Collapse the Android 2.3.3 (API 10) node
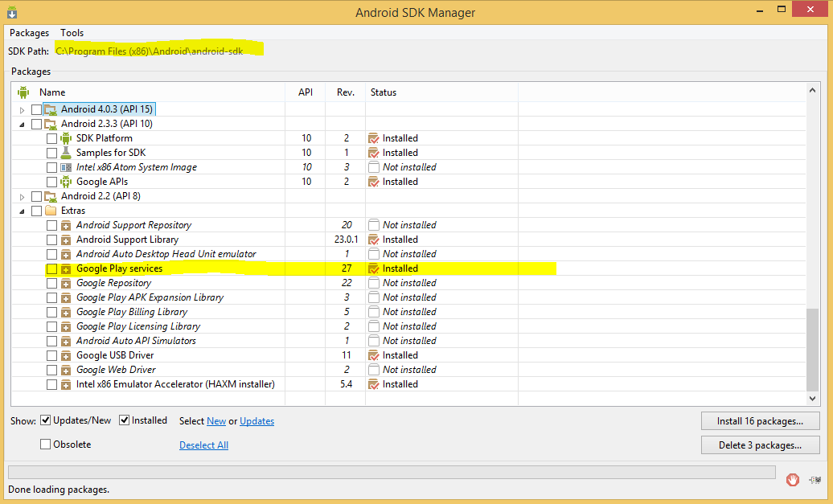The width and height of the screenshot is (833, 504). pyautogui.click(x=23, y=124)
